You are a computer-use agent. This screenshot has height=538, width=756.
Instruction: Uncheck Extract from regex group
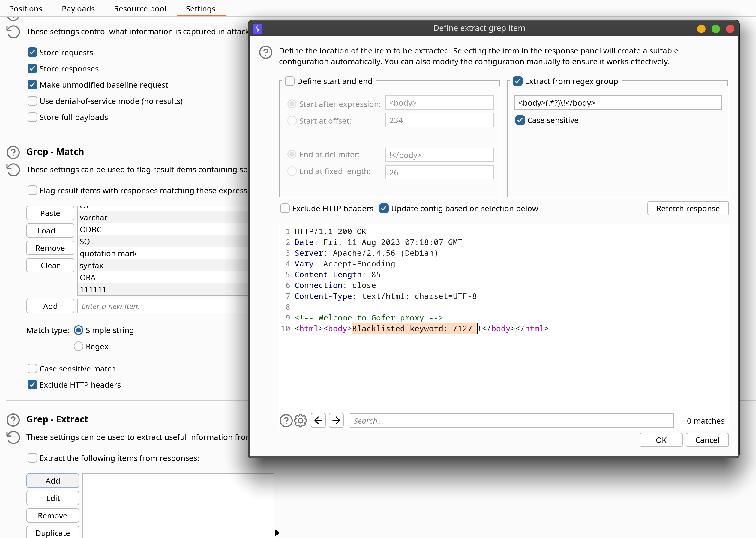[x=517, y=81]
